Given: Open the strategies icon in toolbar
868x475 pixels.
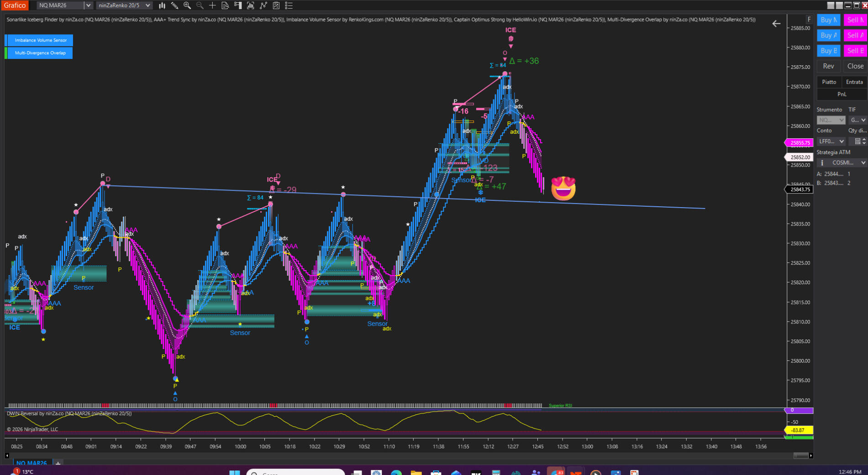Looking at the screenshot, I should 276,5.
